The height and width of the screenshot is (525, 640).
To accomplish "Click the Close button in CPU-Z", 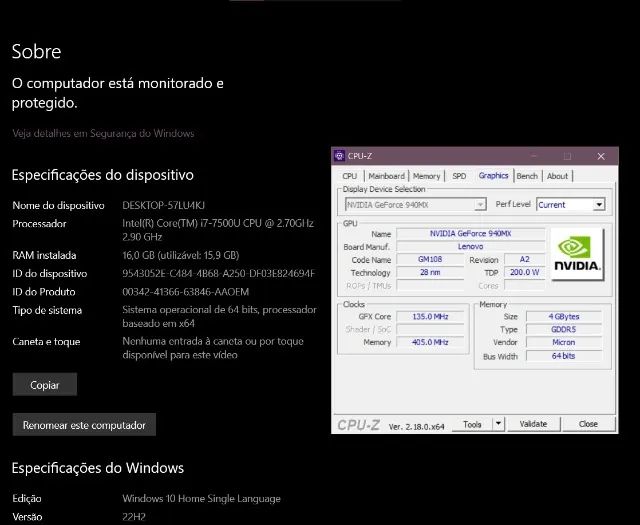I will point(588,424).
